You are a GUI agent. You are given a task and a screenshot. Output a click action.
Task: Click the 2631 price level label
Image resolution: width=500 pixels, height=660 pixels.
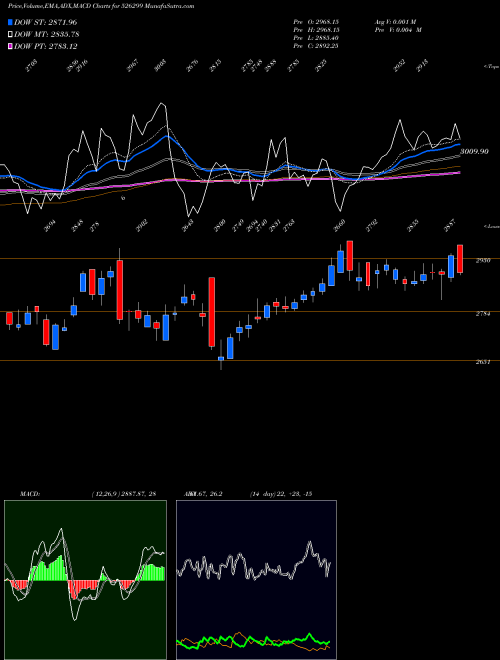point(483,362)
